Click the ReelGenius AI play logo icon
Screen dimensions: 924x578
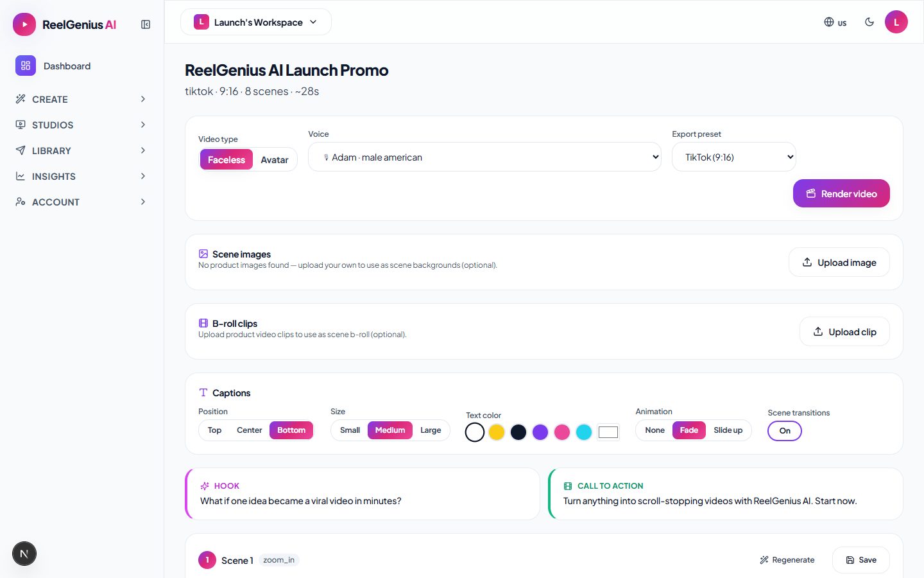pyautogui.click(x=24, y=24)
